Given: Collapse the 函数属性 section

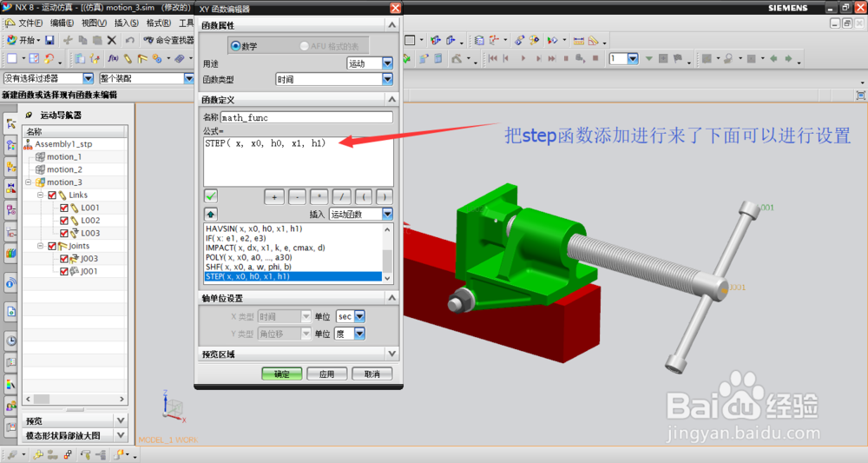Looking at the screenshot, I should click(x=392, y=25).
